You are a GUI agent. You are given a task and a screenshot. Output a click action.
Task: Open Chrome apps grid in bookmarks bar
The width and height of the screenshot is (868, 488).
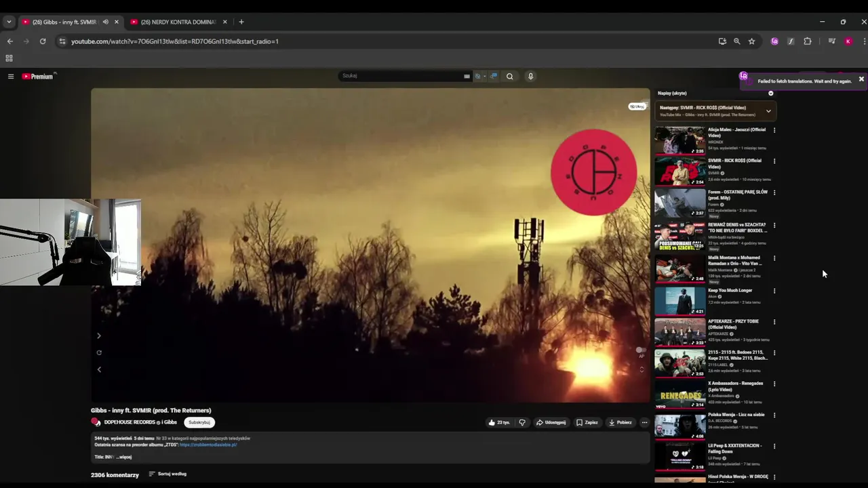click(9, 58)
